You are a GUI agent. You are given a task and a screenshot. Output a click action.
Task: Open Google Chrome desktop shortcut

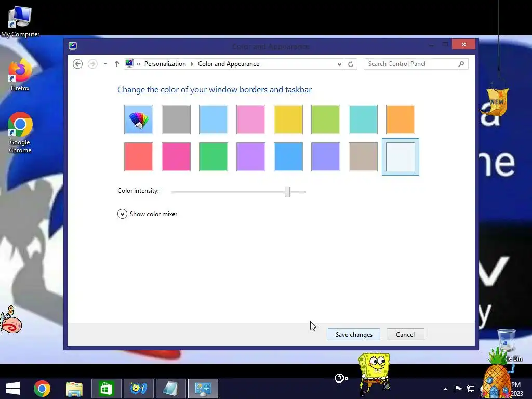click(x=20, y=132)
